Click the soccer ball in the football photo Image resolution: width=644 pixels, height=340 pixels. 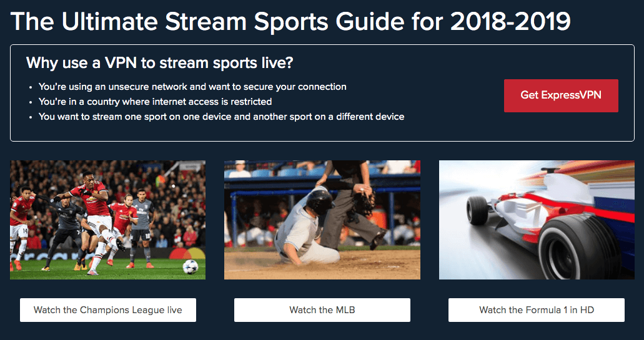click(x=190, y=266)
